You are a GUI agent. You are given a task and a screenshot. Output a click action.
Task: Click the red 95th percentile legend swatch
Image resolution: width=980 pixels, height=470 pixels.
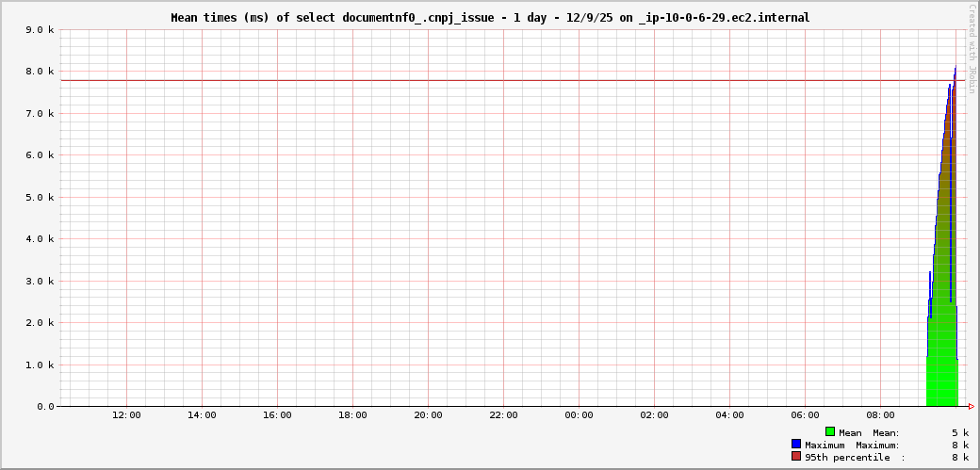tap(796, 457)
